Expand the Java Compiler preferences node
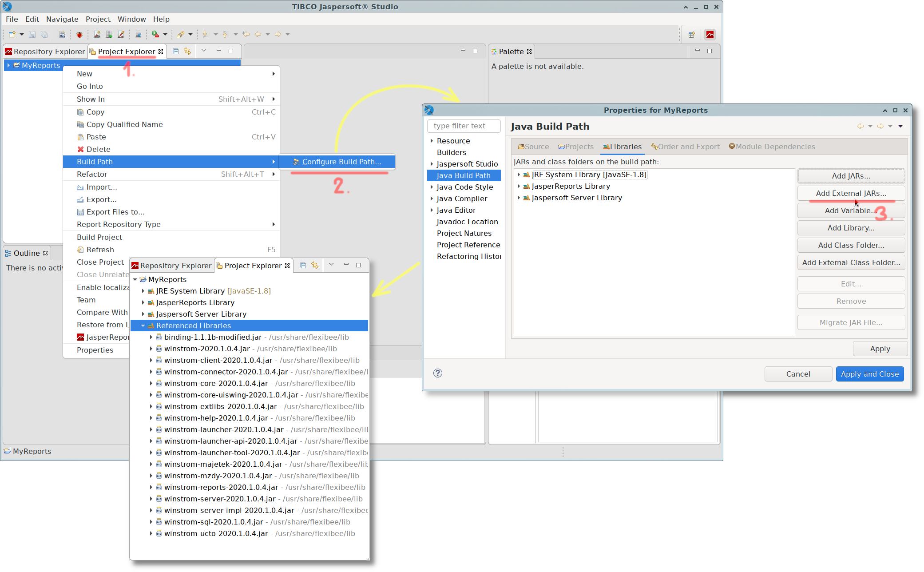Viewport: 924px width, 572px height. click(432, 199)
